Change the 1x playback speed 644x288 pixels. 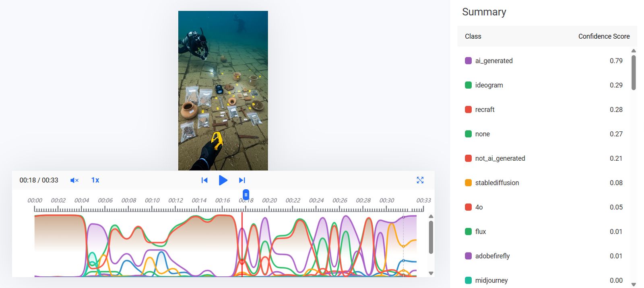tap(95, 180)
